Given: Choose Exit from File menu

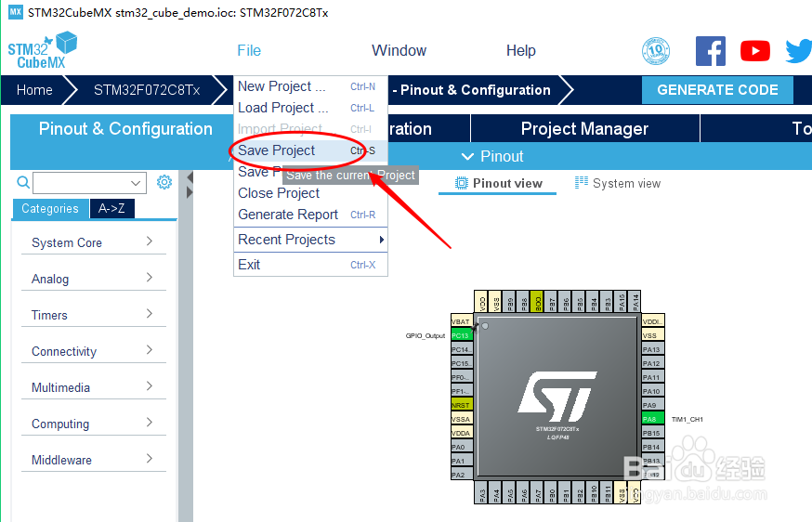Looking at the screenshot, I should [x=310, y=265].
